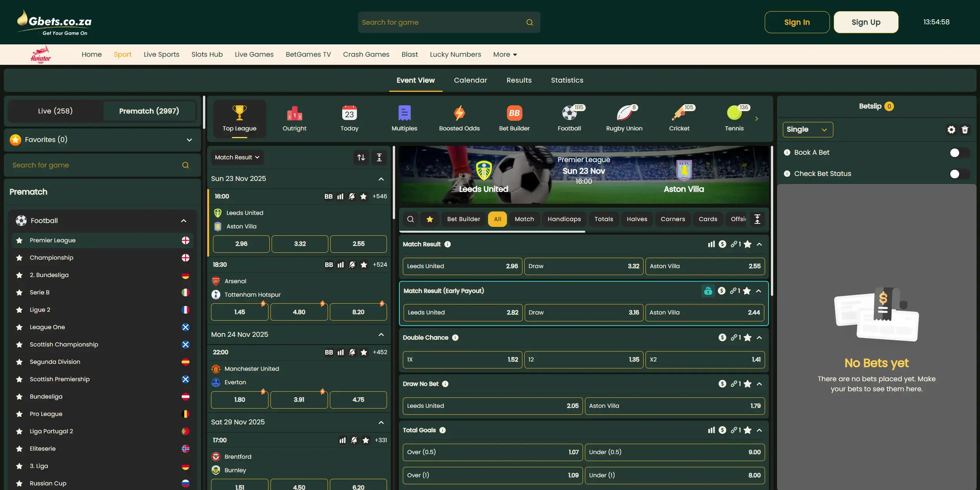The width and height of the screenshot is (980, 490).
Task: Open the Match Result market dropdown
Action: pos(237,157)
